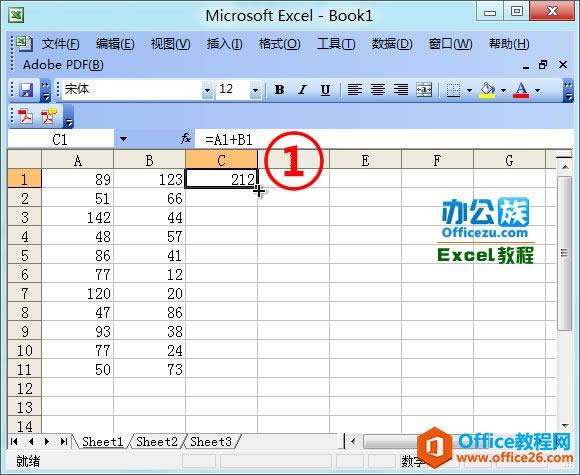The height and width of the screenshot is (475, 580).
Task: Toggle Italic formatting
Action: 302,90
